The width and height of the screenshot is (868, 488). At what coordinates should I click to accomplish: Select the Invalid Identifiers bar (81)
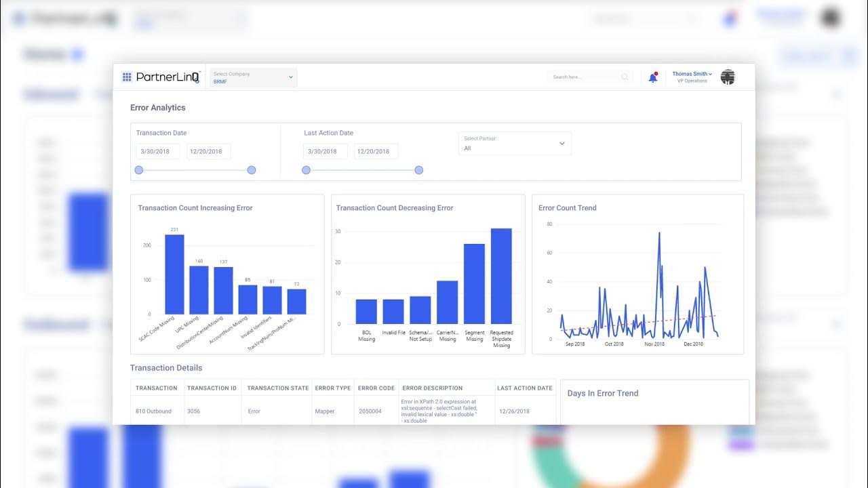pos(272,300)
